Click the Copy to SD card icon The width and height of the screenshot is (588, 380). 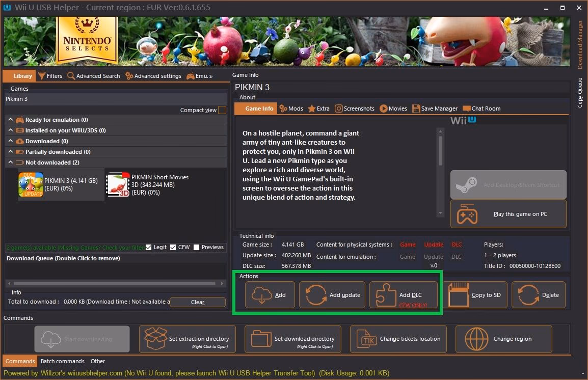click(x=458, y=295)
